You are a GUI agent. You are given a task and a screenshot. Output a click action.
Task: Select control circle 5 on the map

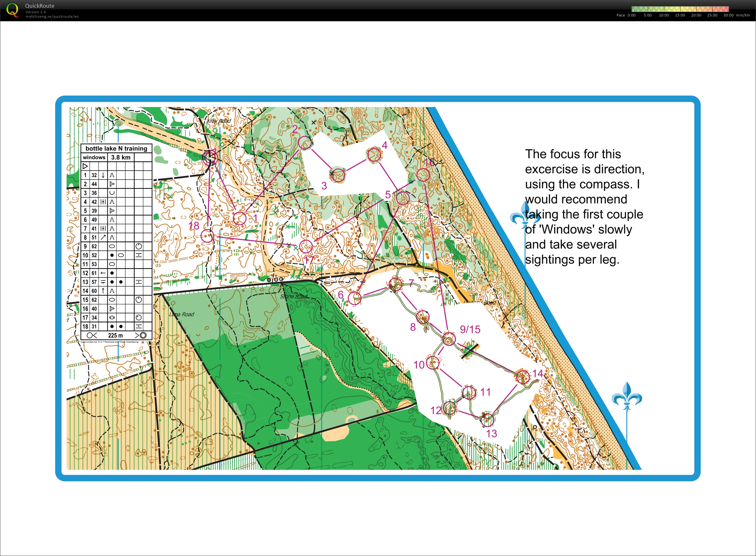[402, 198]
